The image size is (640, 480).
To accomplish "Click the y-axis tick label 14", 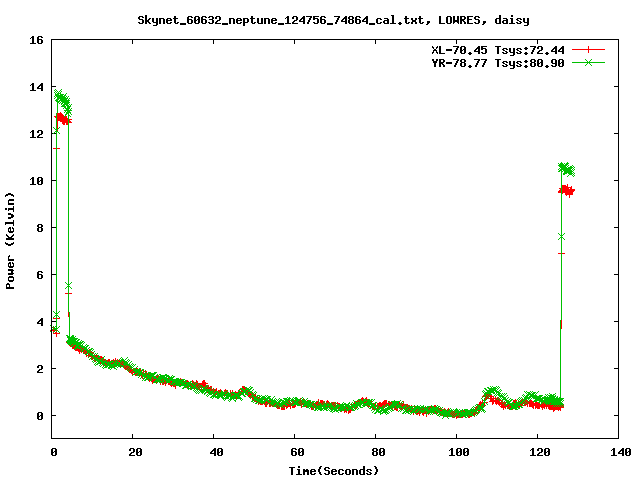I will (x=36, y=87).
